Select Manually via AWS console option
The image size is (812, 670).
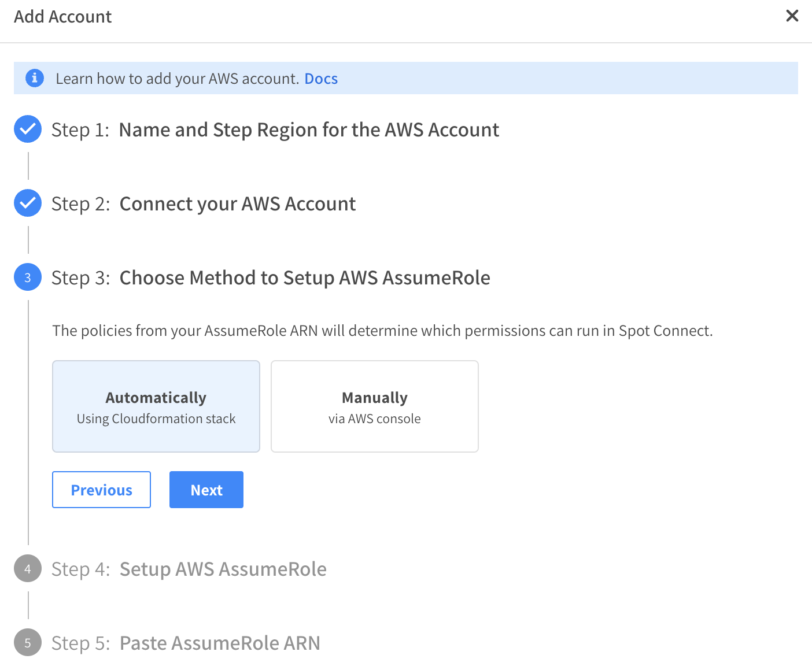[x=374, y=406]
